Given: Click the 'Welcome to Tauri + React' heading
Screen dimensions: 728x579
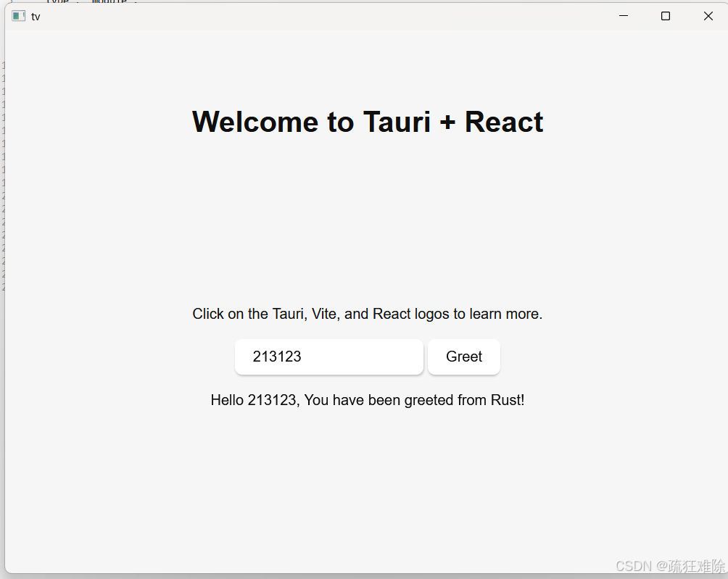Looking at the screenshot, I should pyautogui.click(x=367, y=122).
